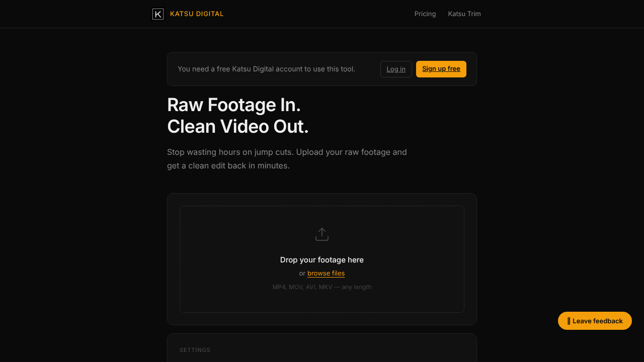Click the Katsu Digital K logo icon
This screenshot has width=644, height=362.
[158, 14]
